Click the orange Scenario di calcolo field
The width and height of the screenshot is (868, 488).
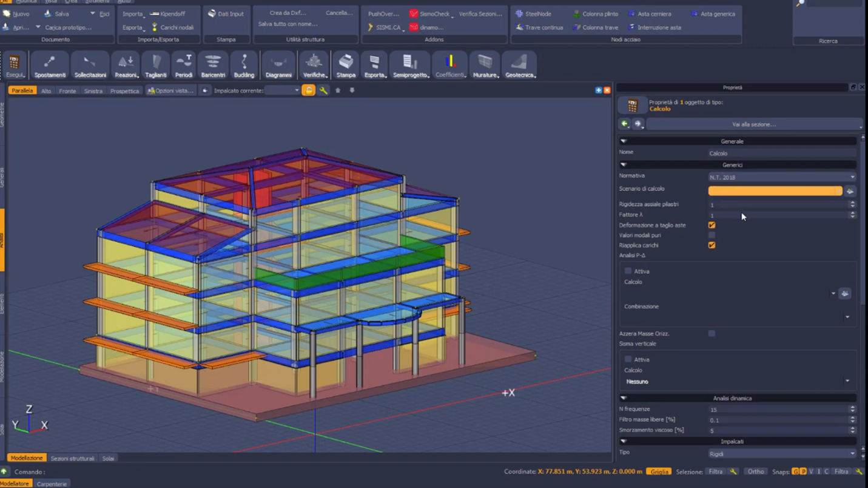pyautogui.click(x=775, y=191)
